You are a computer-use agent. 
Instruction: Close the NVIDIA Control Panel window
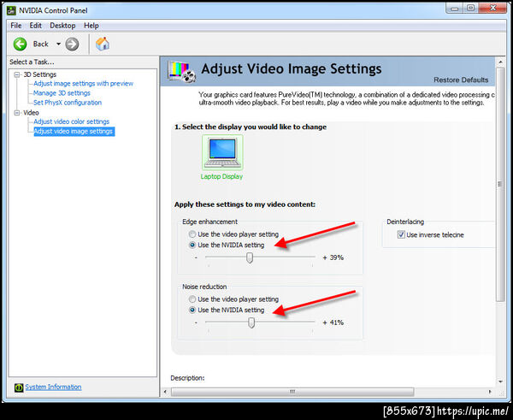[492, 9]
